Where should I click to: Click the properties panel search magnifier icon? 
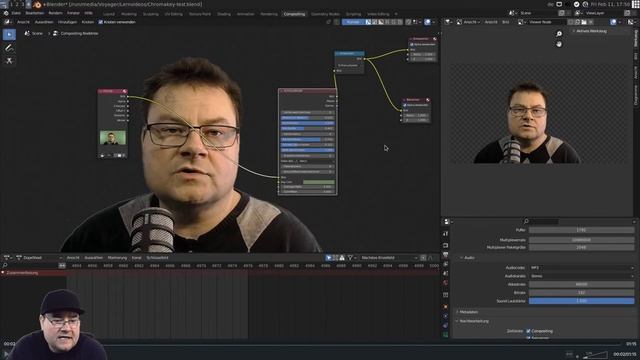(x=526, y=221)
